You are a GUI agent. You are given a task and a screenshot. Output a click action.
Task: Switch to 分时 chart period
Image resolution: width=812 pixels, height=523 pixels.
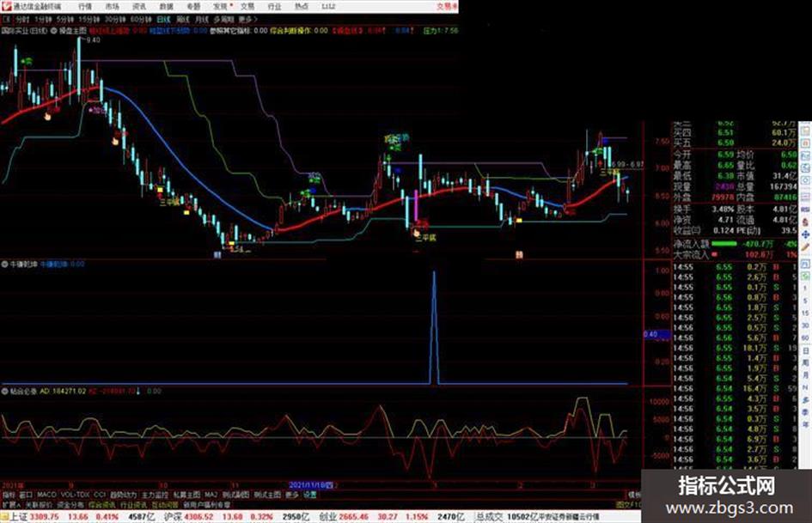(x=23, y=19)
